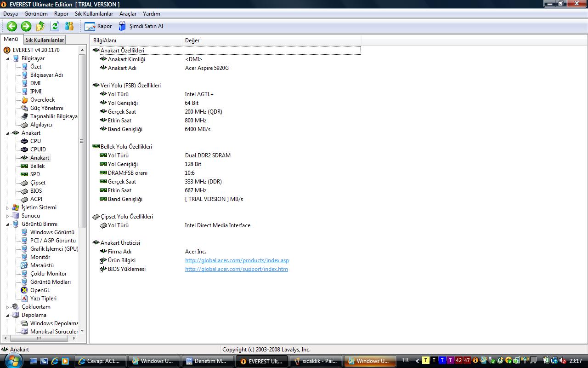
Task: Open the Rapor menu in the menu bar
Action: [61, 14]
